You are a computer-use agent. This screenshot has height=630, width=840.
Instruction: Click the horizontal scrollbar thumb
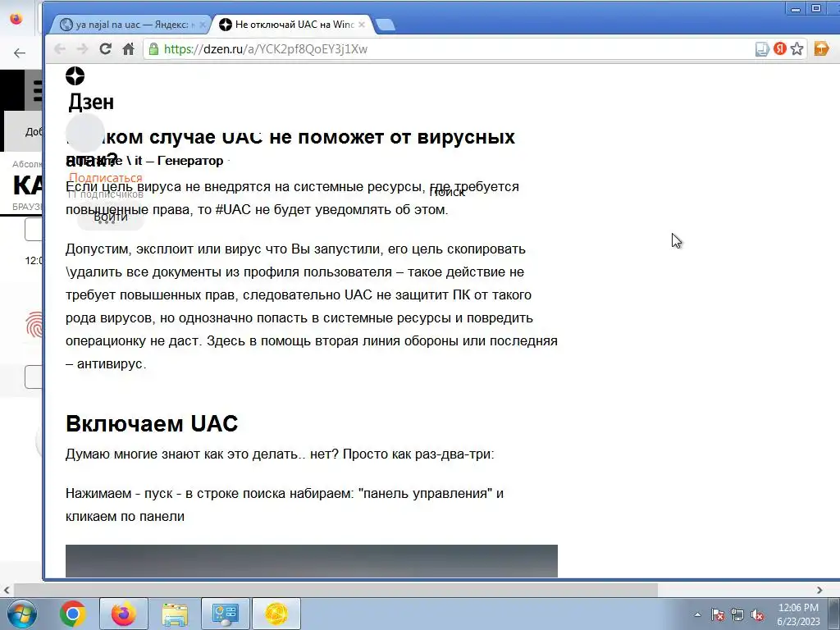tap(336, 590)
